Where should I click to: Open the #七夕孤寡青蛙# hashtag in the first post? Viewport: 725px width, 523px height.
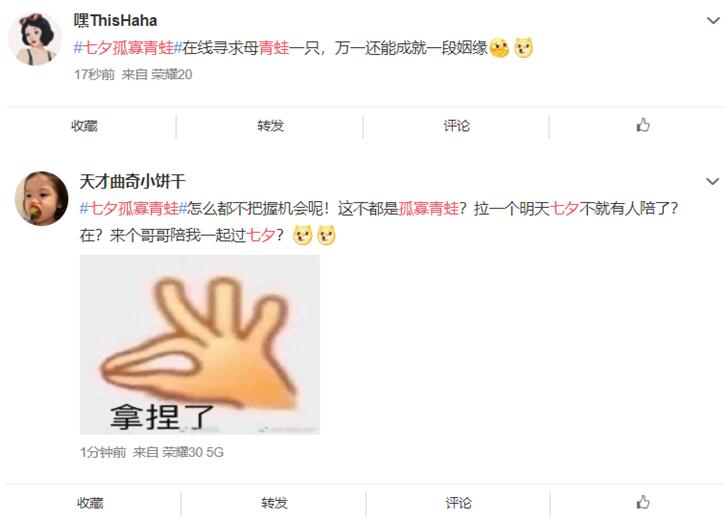(x=128, y=48)
